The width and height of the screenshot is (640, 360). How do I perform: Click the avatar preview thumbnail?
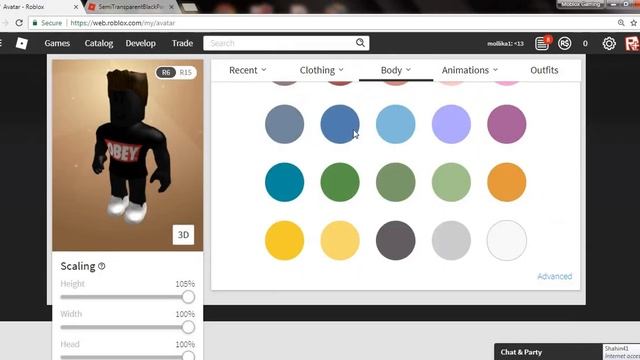coord(127,155)
